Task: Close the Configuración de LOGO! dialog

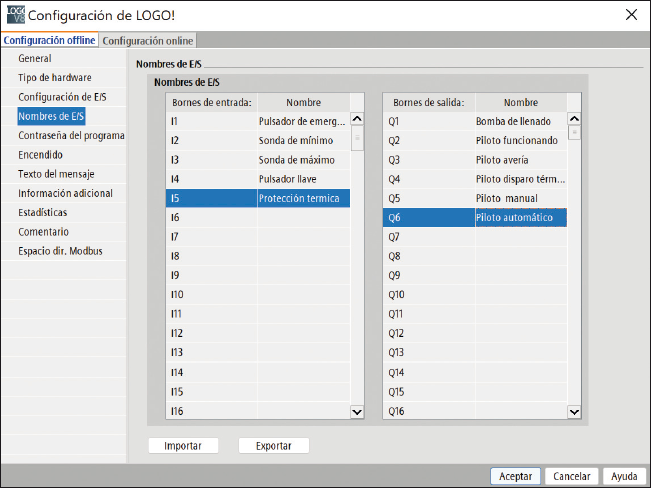Action: [x=630, y=14]
